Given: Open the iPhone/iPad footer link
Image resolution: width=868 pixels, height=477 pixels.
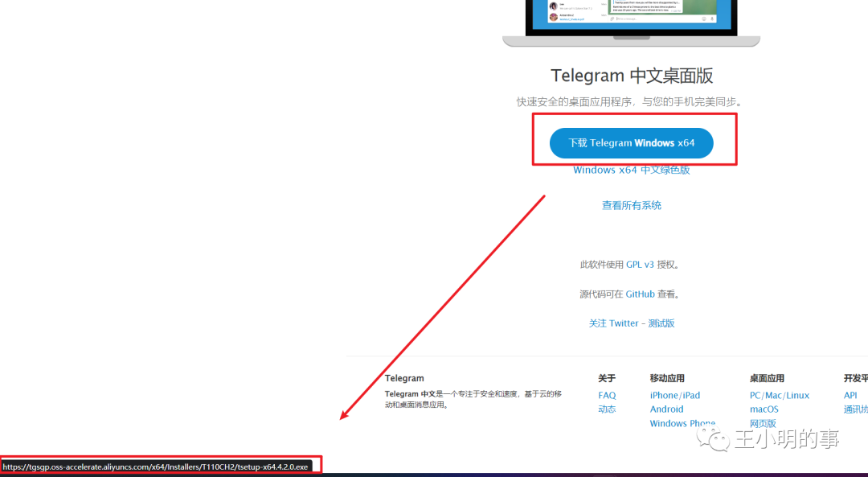Looking at the screenshot, I should pyautogui.click(x=675, y=396).
